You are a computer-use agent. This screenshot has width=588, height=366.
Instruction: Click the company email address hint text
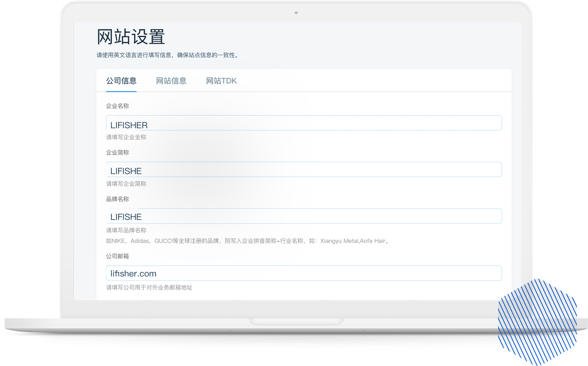coord(149,288)
